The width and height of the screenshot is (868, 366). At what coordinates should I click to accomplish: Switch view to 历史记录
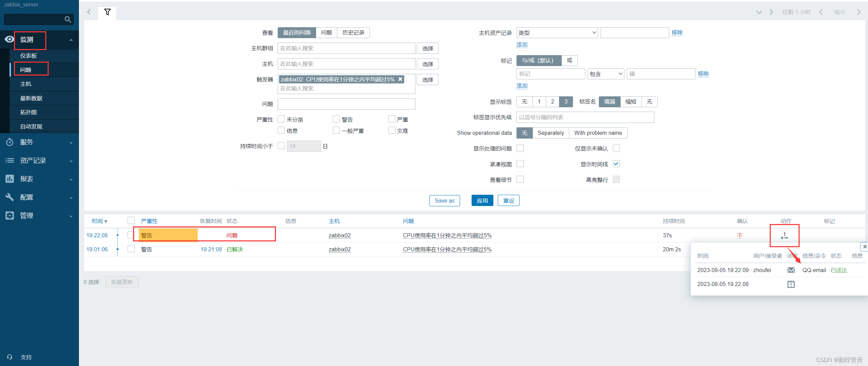tap(353, 33)
